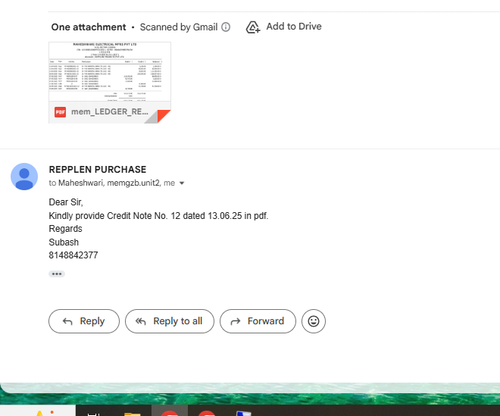Viewport: 500px width, 416px height.
Task: Open the emoji reaction button
Action: pos(313,321)
